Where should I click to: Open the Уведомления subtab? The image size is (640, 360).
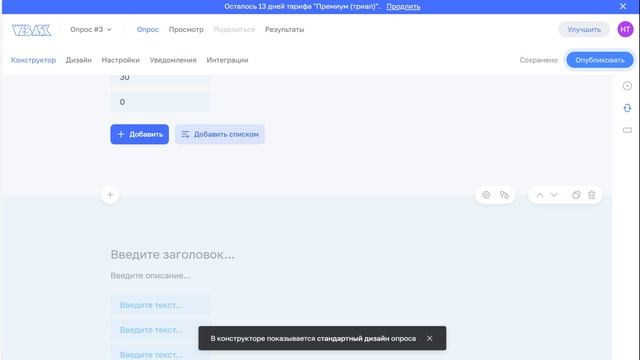click(x=173, y=60)
